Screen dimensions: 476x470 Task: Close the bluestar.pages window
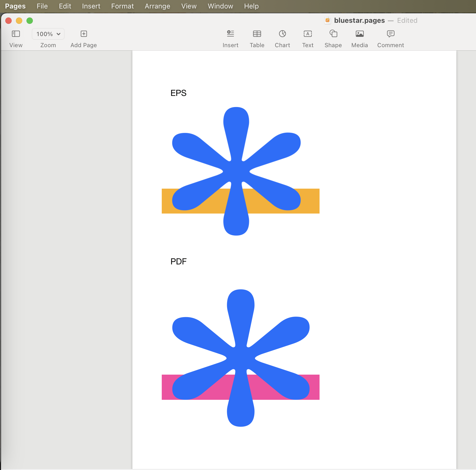[x=8, y=21]
